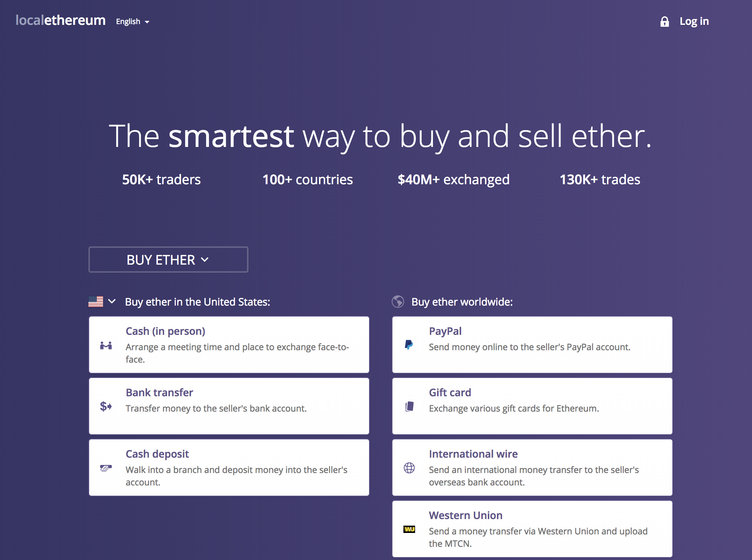Viewport: 752px width, 560px height.
Task: Click the localethereum logo
Action: (x=60, y=20)
